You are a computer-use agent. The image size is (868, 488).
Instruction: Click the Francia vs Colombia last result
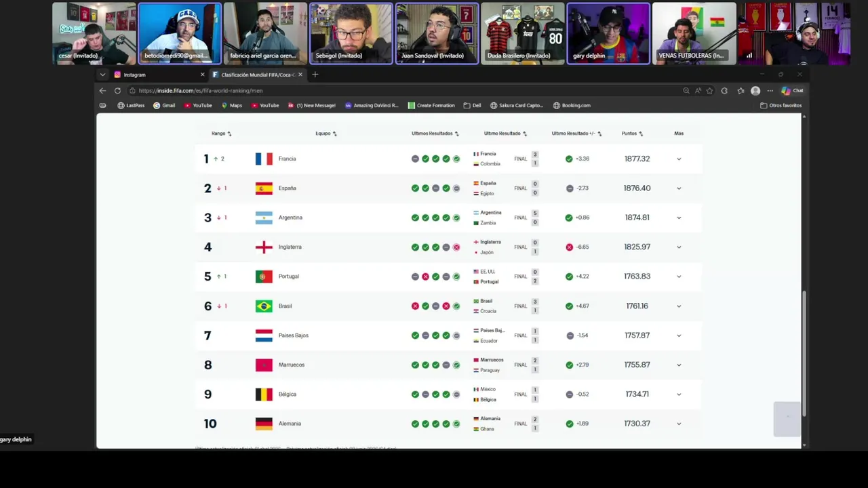click(x=506, y=159)
